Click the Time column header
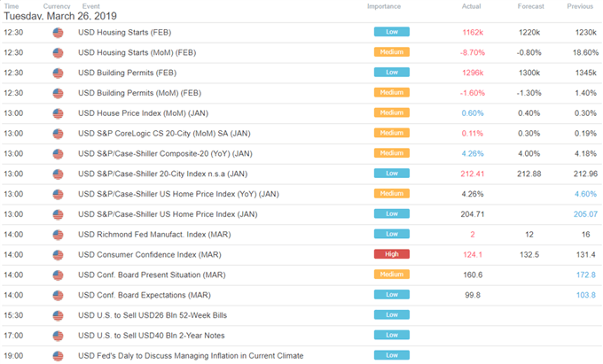The width and height of the screenshot is (603, 364). (12, 6)
